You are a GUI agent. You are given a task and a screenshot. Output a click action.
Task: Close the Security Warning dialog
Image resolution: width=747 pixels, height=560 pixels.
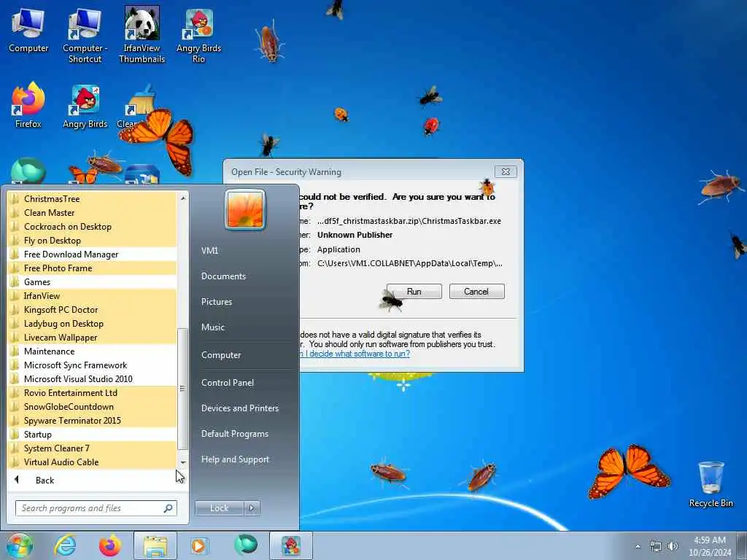click(x=506, y=171)
